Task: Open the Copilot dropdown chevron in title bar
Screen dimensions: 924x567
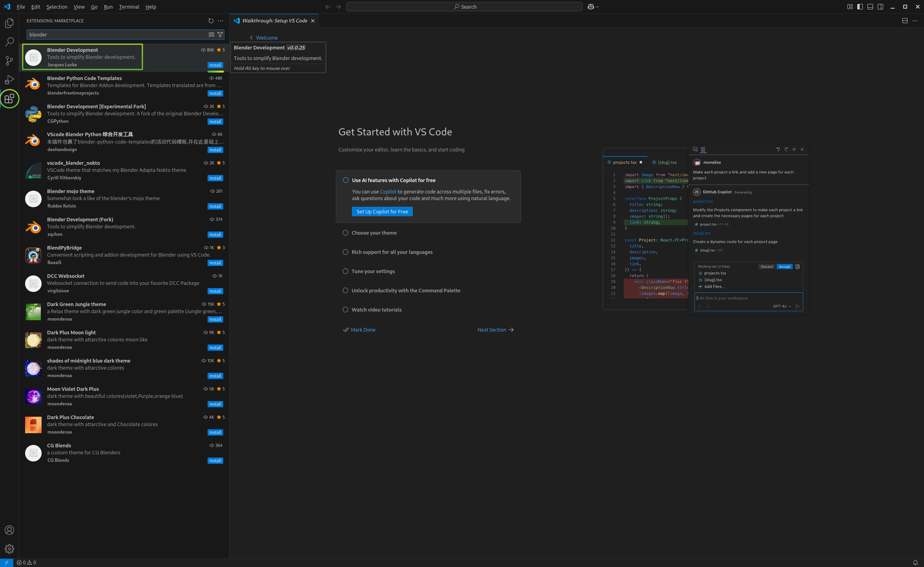Action: point(597,7)
